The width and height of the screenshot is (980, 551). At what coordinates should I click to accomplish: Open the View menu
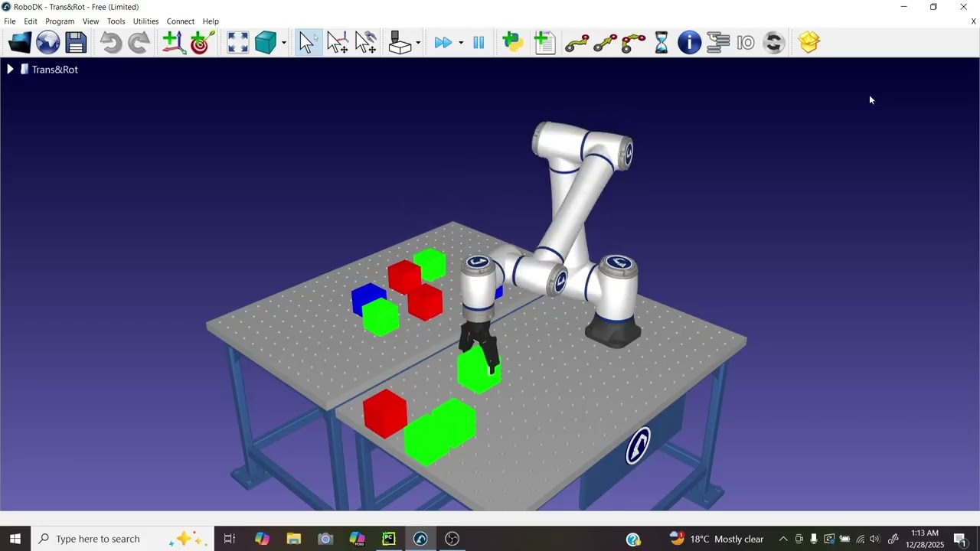click(x=90, y=21)
